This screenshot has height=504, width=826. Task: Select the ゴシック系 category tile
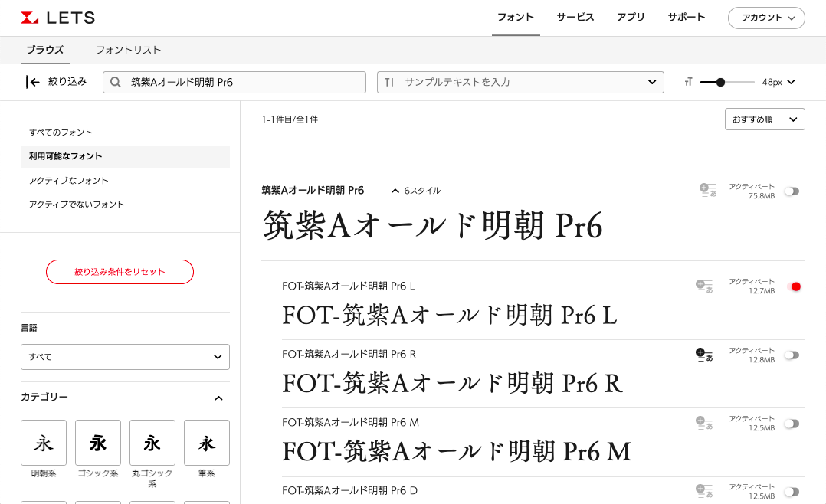coord(98,443)
